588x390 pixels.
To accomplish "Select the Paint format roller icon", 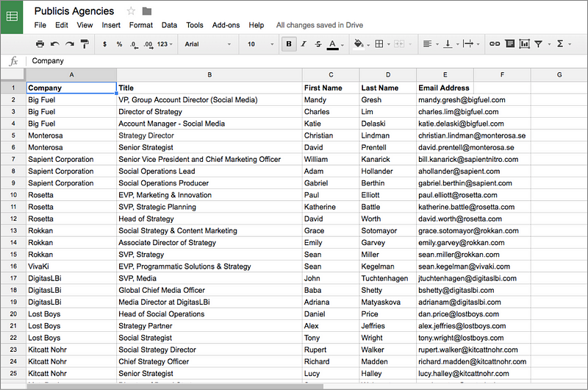I will [x=85, y=44].
